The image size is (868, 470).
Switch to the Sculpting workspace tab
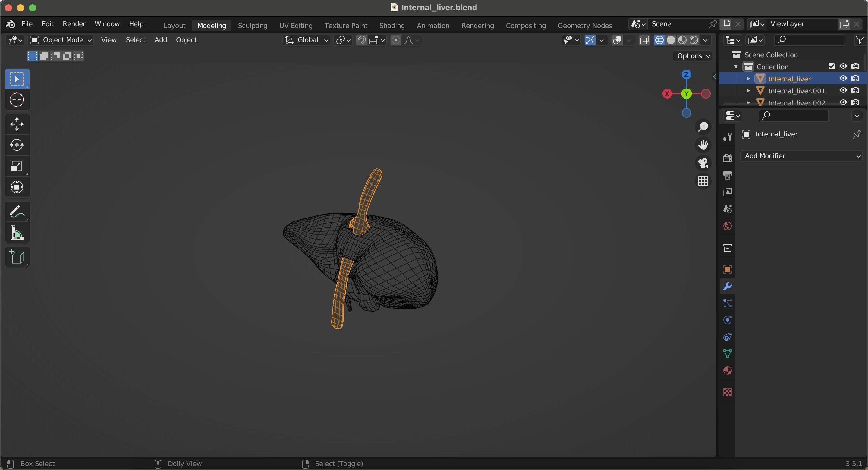click(x=252, y=26)
